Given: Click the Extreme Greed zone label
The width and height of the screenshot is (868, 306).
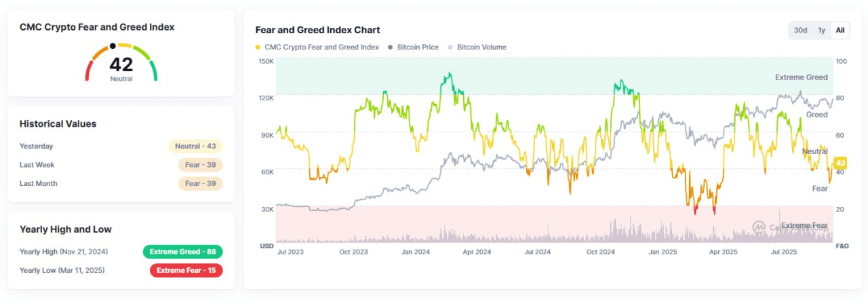Looking at the screenshot, I should tap(801, 77).
